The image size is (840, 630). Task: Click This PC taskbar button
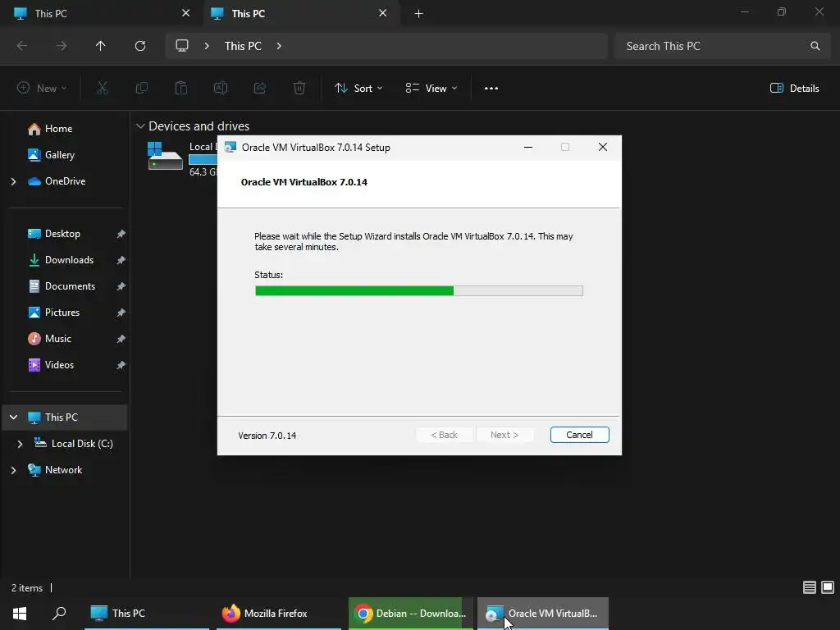146,614
